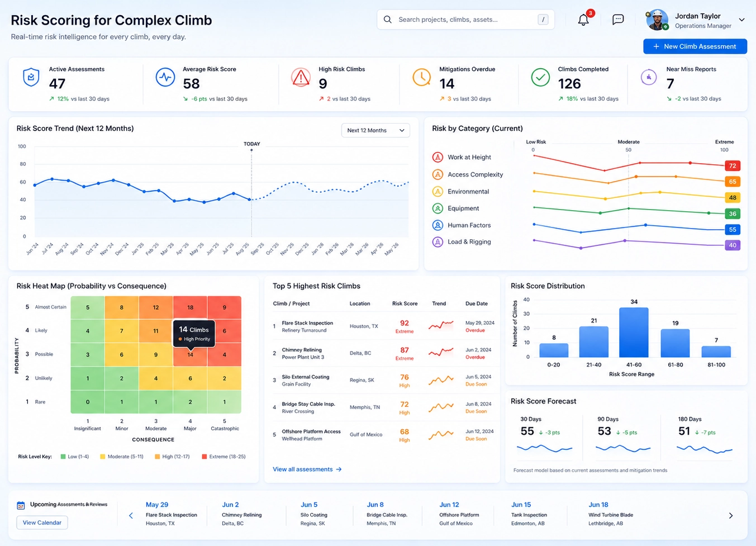This screenshot has width=756, height=546.
Task: Click the Work at Height category icon
Action: 438,158
